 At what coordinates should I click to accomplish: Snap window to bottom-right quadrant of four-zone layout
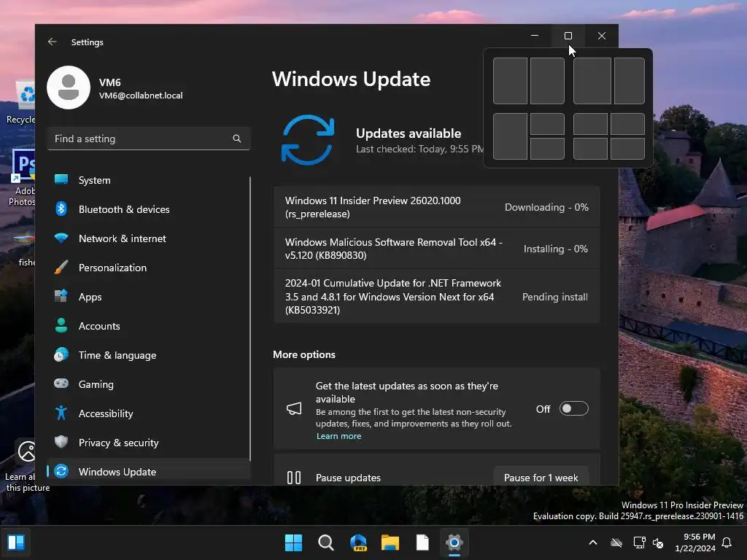627,149
